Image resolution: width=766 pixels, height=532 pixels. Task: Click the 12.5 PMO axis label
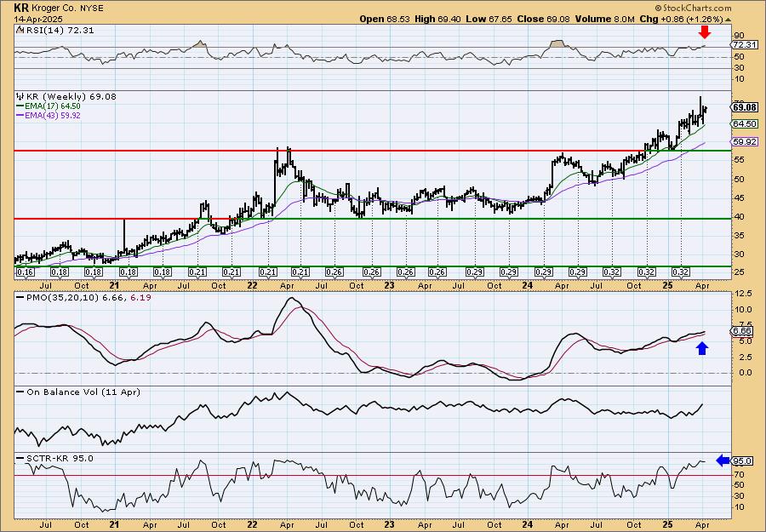point(742,294)
